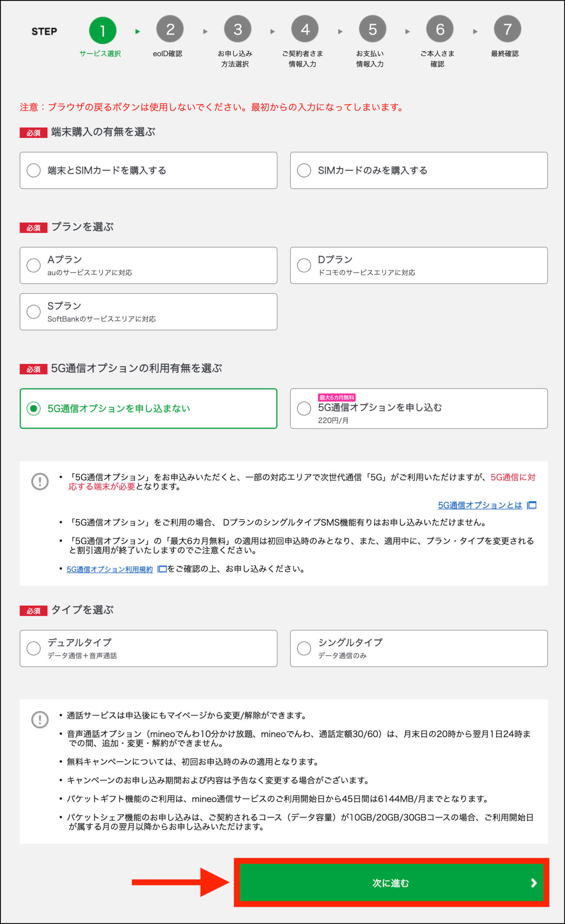
Task: Open the 5G通信オプションとは link
Action: point(480,505)
